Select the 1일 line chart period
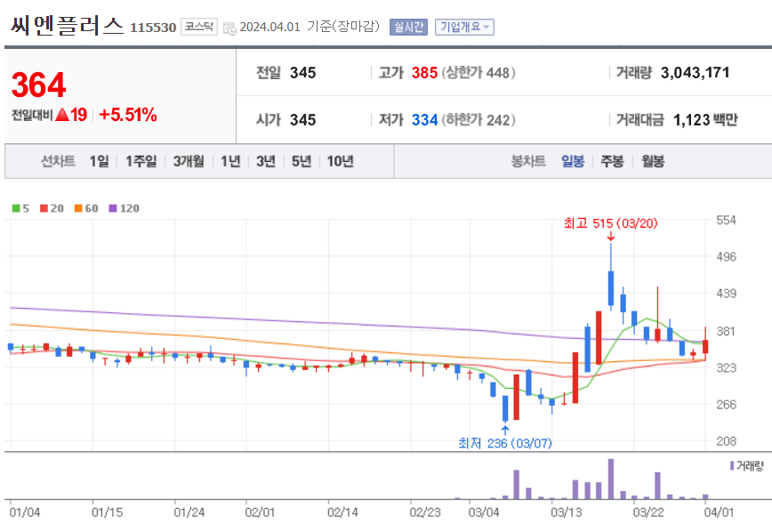772x532 pixels. pyautogui.click(x=99, y=161)
